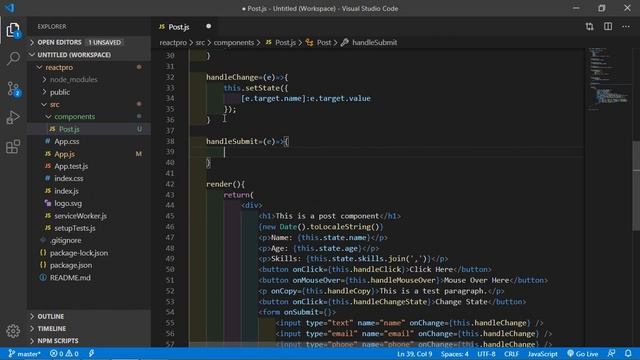Open the Run and Debug view
The height and width of the screenshot is (360, 640).
pos(13,118)
